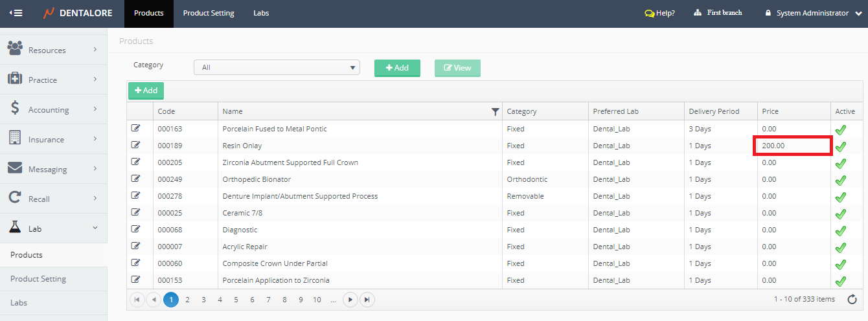Screen dimensions: 868x321
Task: Click the Price cell showing 200.00
Action: pos(794,146)
